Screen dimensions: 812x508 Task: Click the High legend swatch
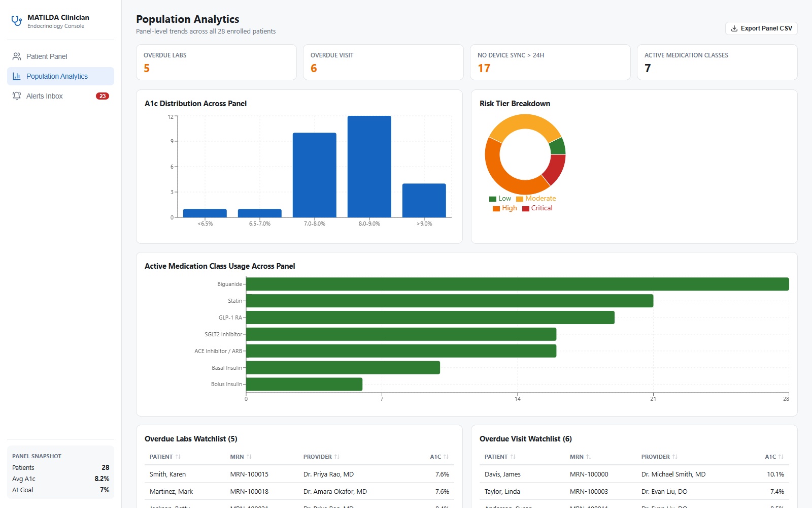(496, 209)
